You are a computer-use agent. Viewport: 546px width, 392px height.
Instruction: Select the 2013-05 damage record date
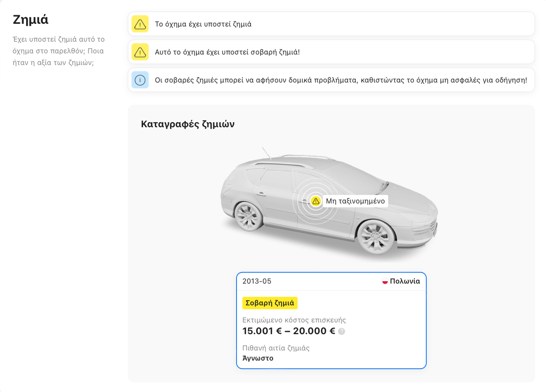click(257, 281)
